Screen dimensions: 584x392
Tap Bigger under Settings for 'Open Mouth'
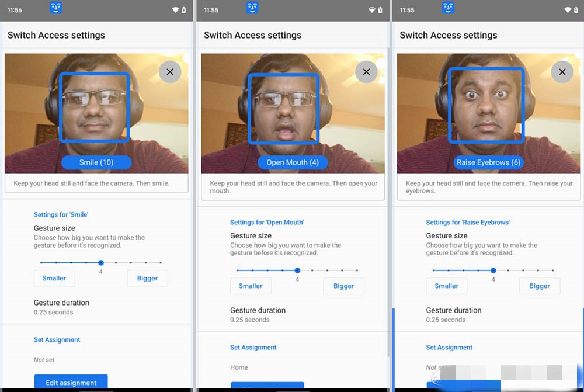[x=344, y=286]
